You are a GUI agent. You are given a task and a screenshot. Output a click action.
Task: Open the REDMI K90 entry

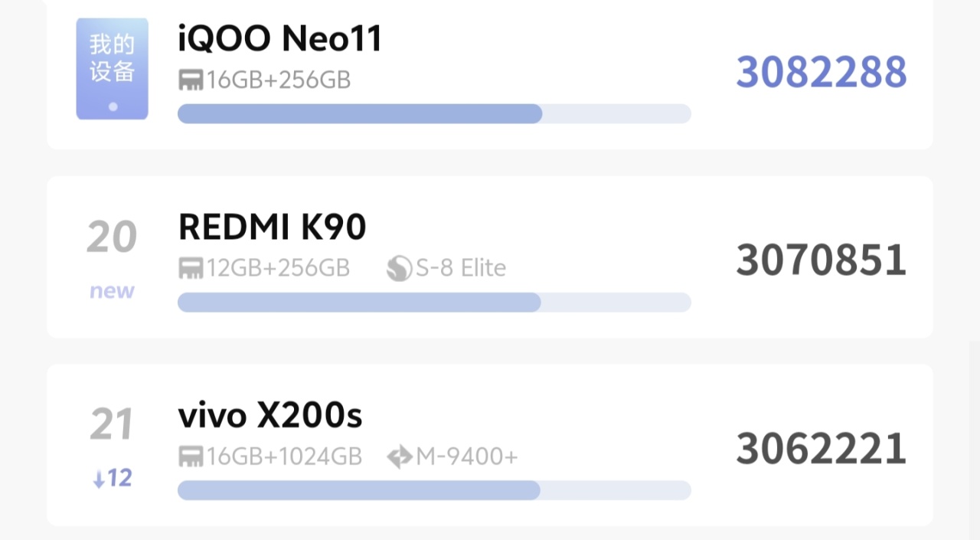coord(272,227)
